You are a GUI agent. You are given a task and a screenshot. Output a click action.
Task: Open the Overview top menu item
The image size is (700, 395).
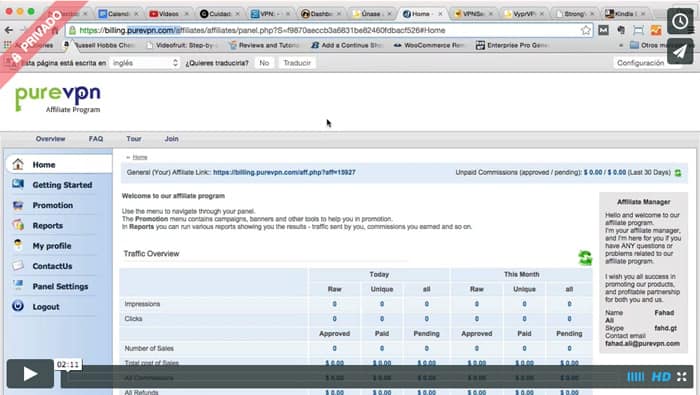(50, 139)
